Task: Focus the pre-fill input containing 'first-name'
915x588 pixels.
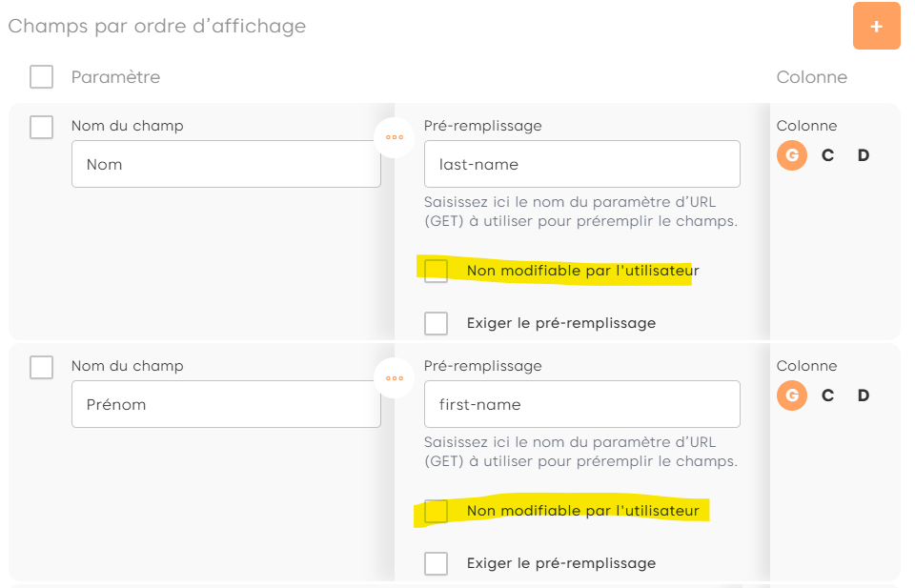Action: [x=581, y=405]
